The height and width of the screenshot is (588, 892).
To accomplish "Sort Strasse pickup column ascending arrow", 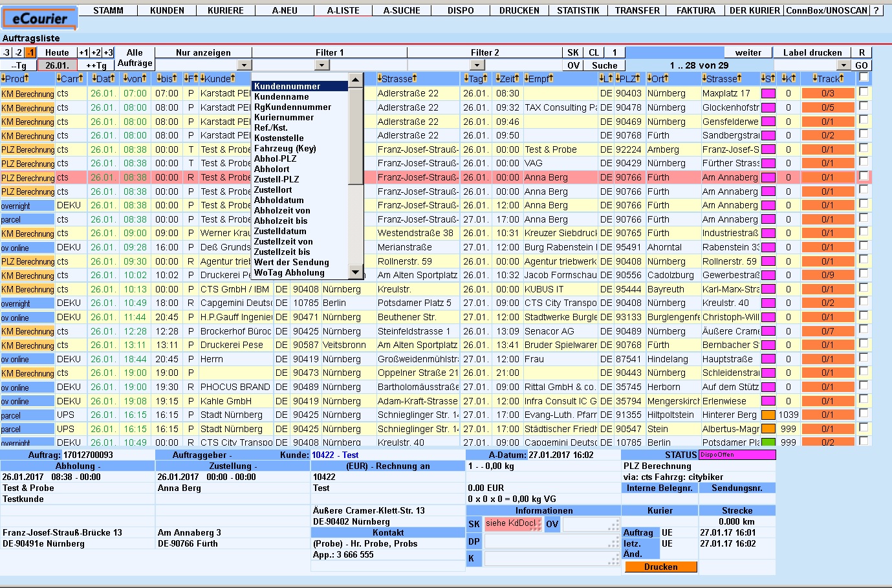I will [x=414, y=79].
